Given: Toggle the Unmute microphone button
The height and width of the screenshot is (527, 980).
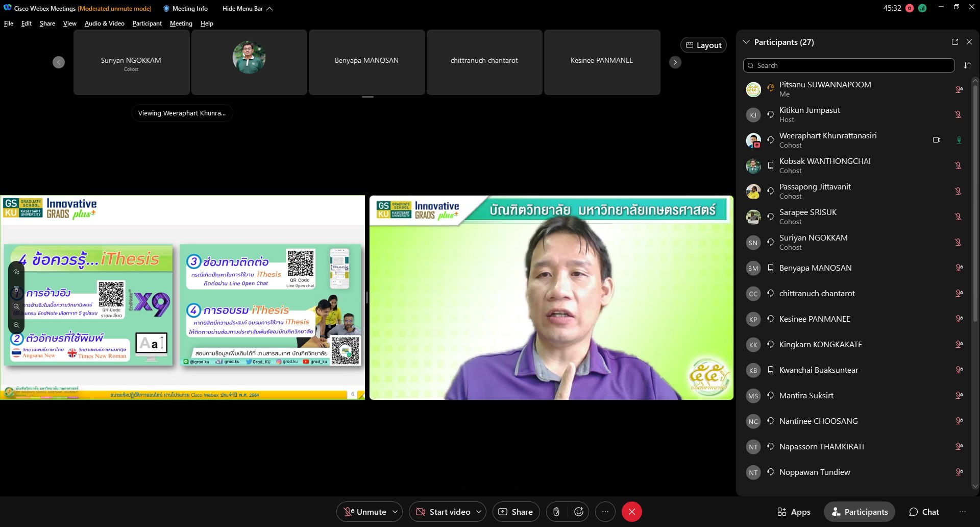Looking at the screenshot, I should pos(365,512).
